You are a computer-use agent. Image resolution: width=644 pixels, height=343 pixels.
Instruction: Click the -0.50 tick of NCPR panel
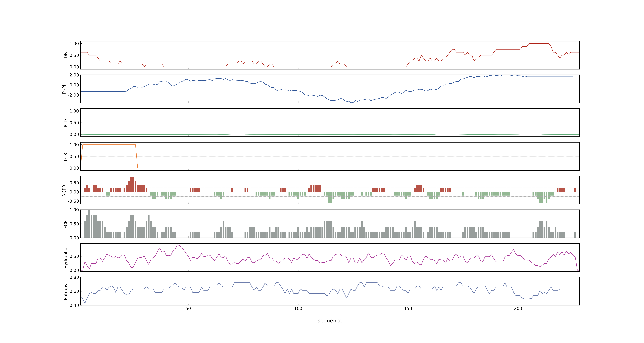(73, 201)
